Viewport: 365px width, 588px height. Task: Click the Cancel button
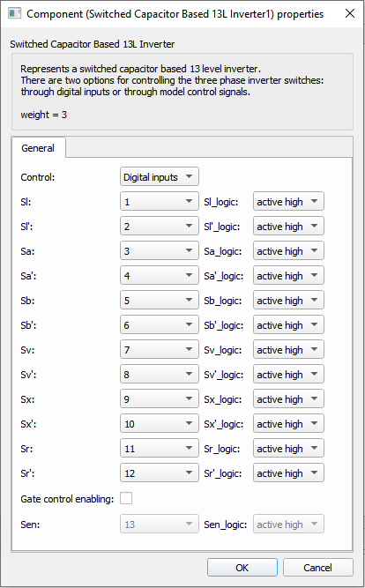click(317, 568)
